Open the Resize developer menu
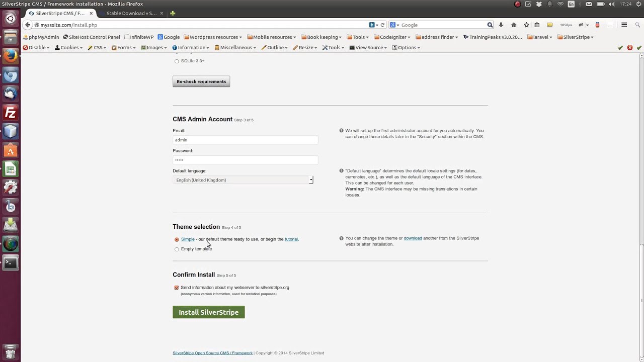Image resolution: width=644 pixels, height=362 pixels. coord(305,48)
